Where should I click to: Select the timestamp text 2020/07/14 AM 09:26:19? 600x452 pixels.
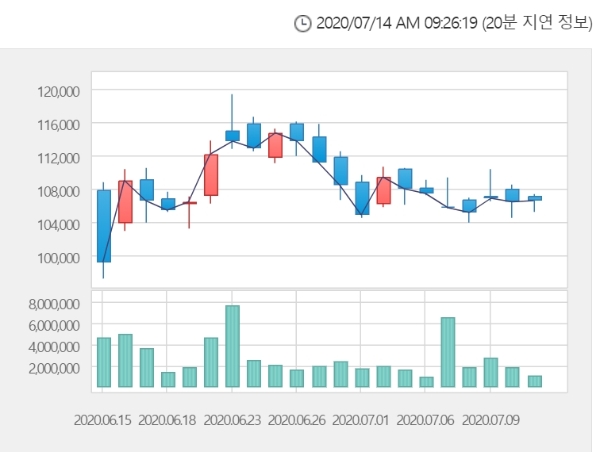point(397,23)
